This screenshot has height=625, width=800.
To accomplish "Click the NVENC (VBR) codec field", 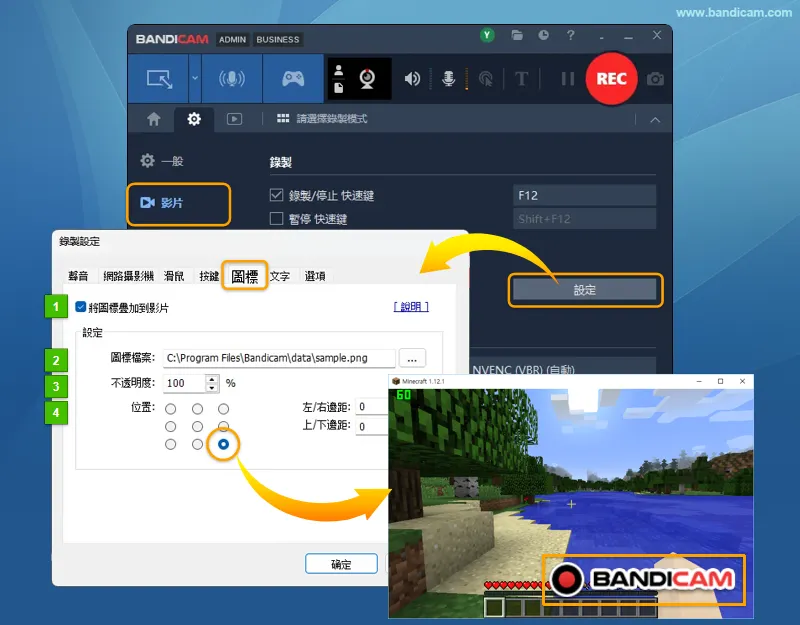I will pos(563,367).
